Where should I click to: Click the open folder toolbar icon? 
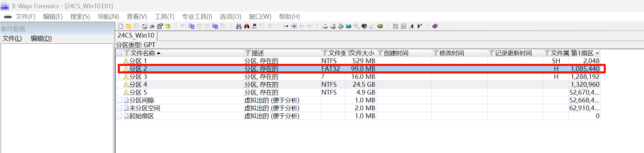(x=129, y=26)
